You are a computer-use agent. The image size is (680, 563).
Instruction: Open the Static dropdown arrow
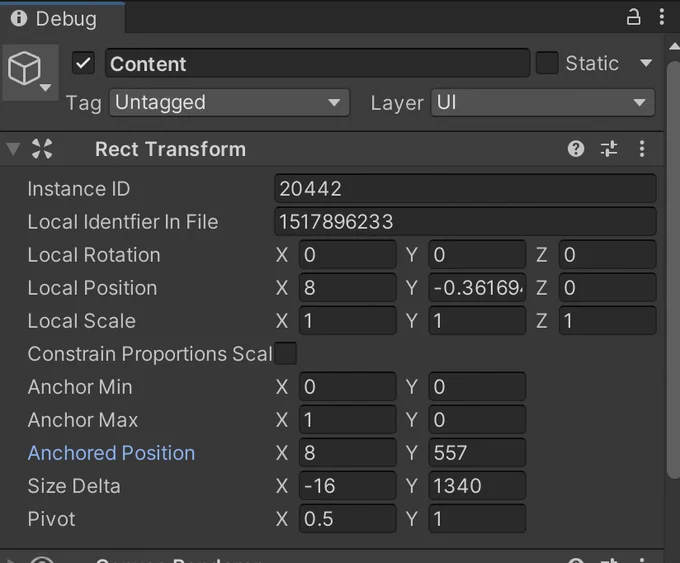tap(646, 63)
